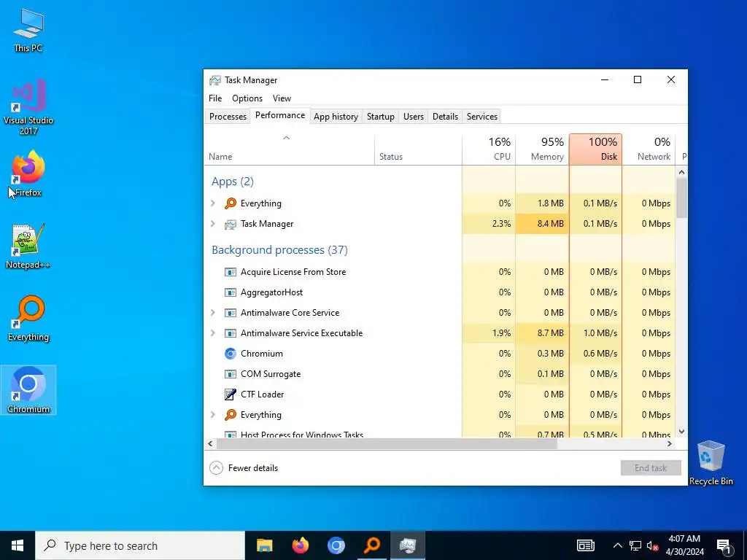Maximize the Task Manager window
The width and height of the screenshot is (747, 560).
coord(638,80)
